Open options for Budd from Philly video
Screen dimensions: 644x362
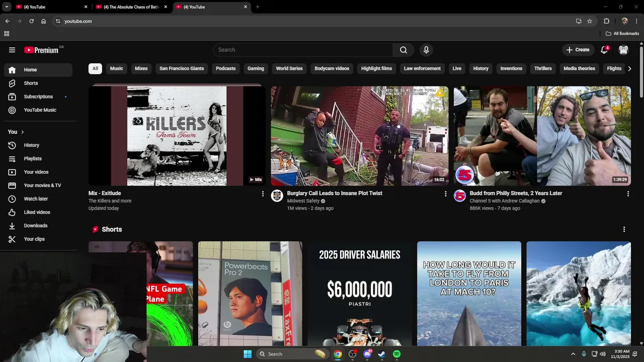point(627,194)
